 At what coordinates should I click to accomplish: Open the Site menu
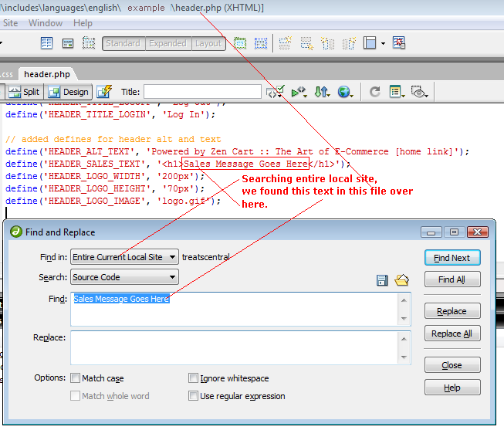point(10,23)
